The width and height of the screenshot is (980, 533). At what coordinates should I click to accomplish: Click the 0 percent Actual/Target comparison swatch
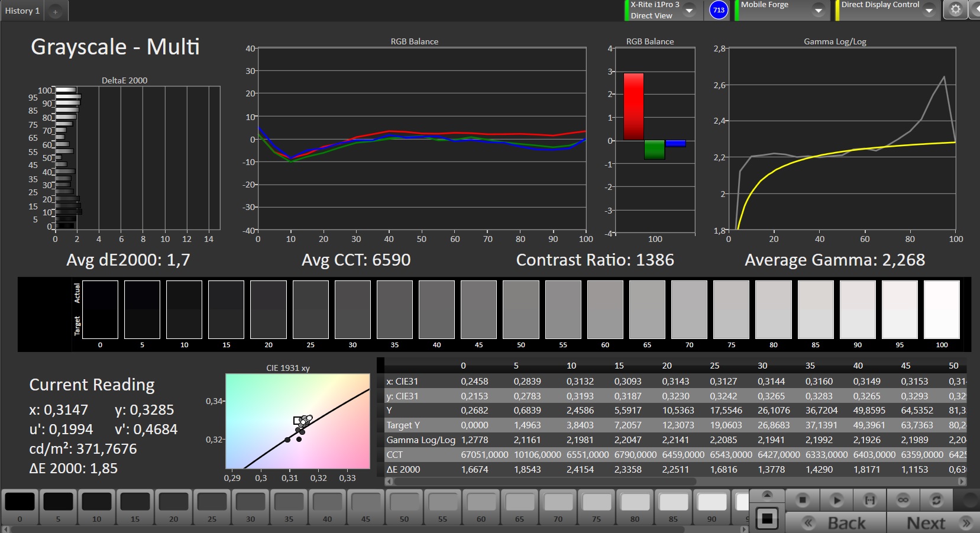coord(100,309)
